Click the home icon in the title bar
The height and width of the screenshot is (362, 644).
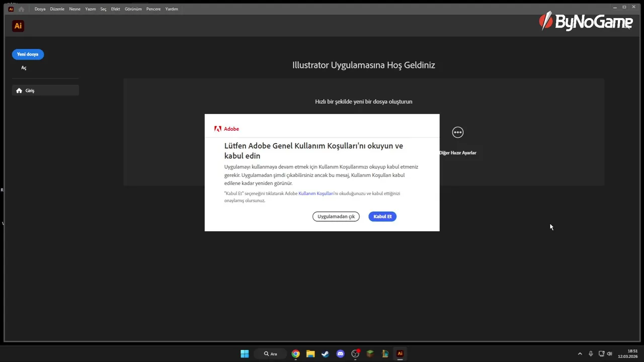click(x=21, y=9)
